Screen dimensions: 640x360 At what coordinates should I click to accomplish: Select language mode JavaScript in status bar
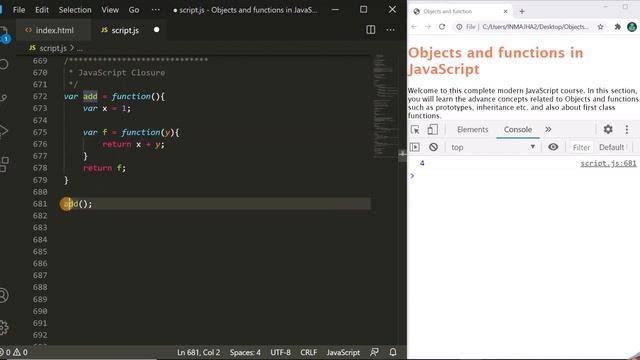pos(343,352)
